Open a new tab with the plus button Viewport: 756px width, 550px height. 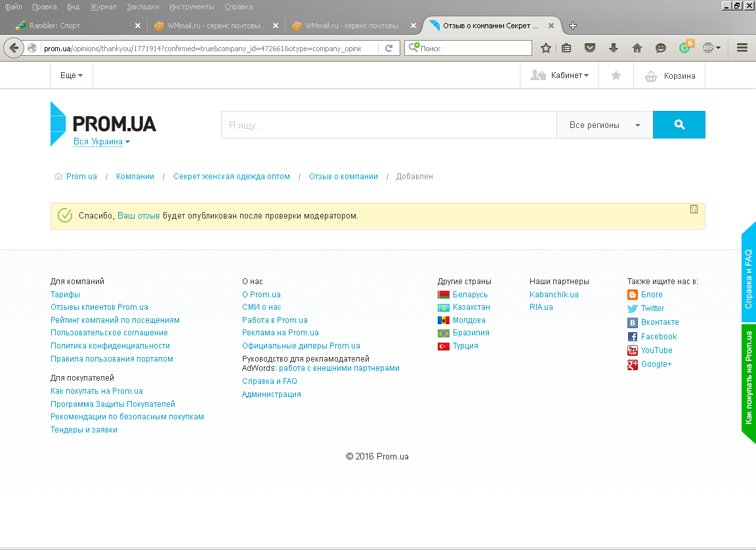(573, 26)
